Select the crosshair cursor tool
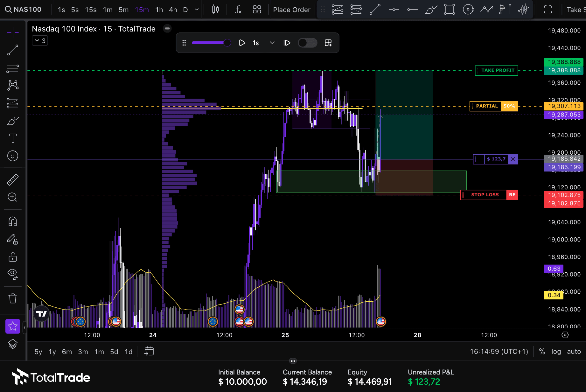Image resolution: width=586 pixels, height=392 pixels. pos(13,32)
